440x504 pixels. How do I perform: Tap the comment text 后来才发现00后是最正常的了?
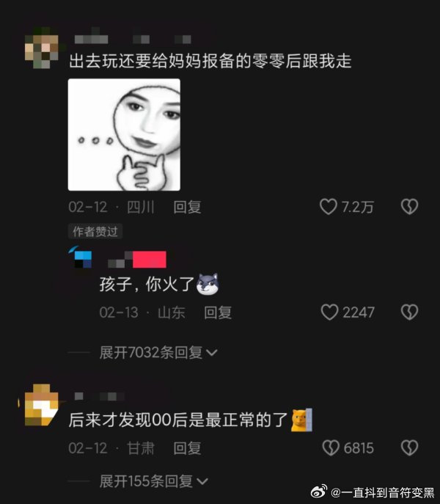[178, 420]
